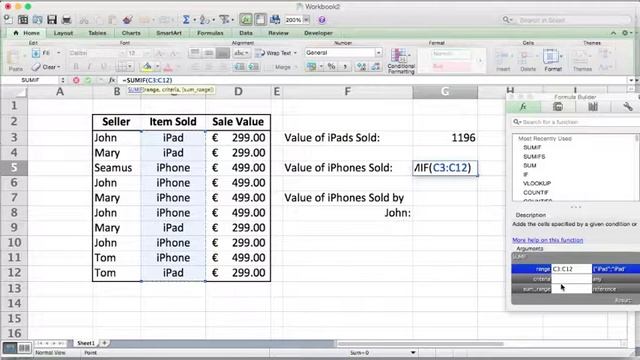640x360 pixels.
Task: Click the Sort A-Z icon
Action: (x=204, y=19)
